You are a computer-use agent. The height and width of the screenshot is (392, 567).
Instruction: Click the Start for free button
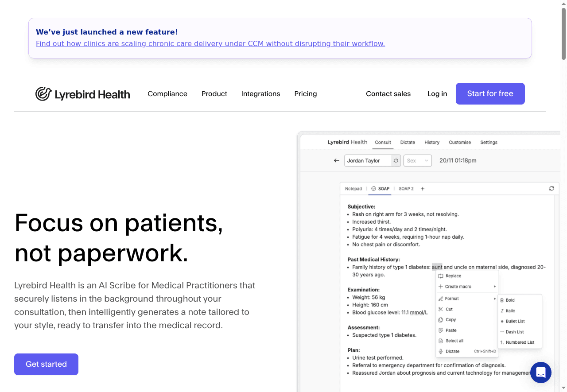pos(490,94)
